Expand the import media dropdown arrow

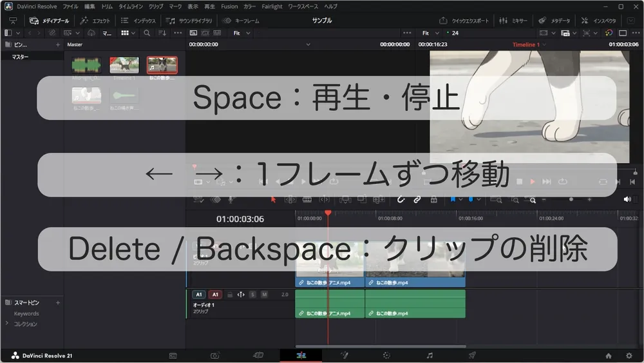coord(77,33)
